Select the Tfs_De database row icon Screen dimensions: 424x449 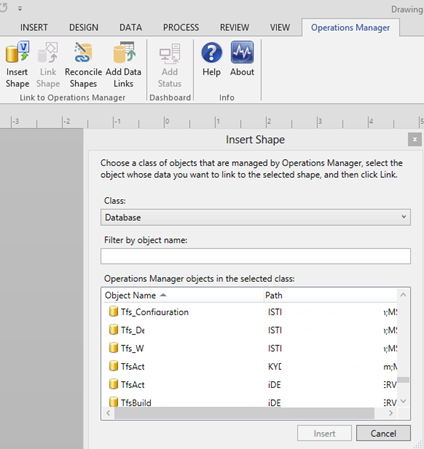[113, 330]
